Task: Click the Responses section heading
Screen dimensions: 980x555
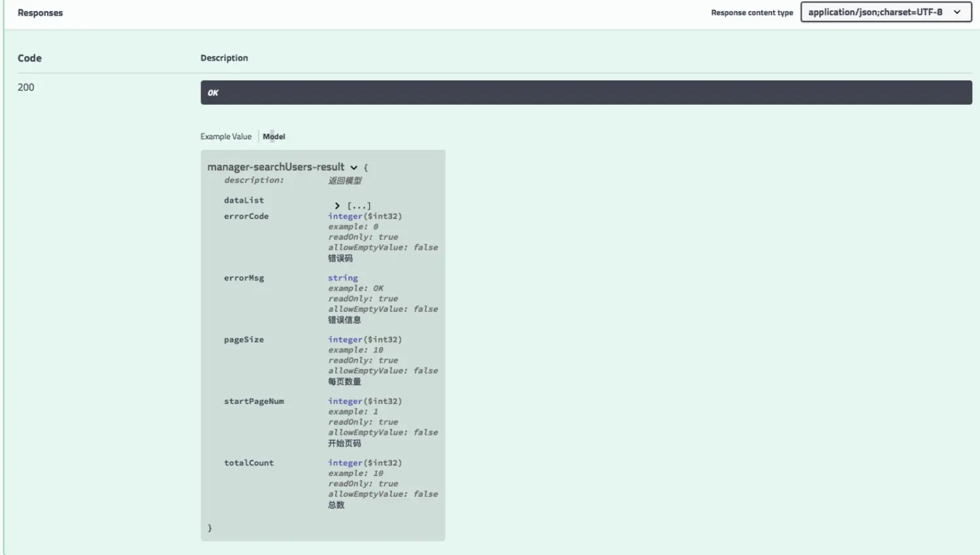Action: click(x=41, y=12)
